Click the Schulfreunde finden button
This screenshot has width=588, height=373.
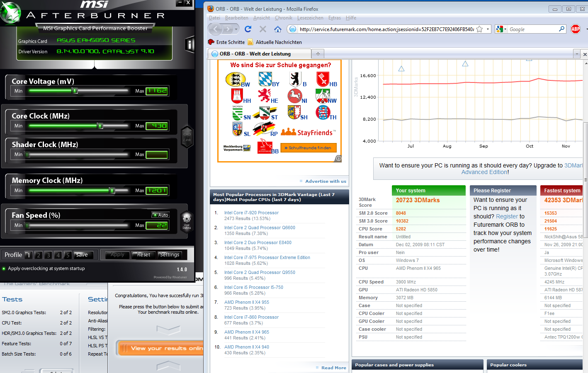coord(308,148)
